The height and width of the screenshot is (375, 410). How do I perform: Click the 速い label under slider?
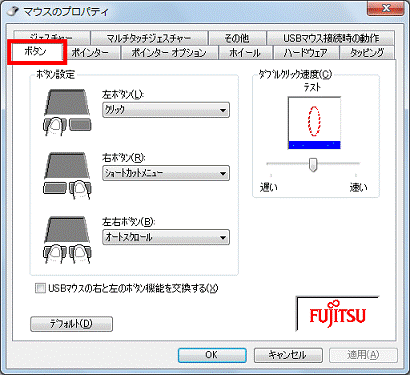tap(358, 188)
